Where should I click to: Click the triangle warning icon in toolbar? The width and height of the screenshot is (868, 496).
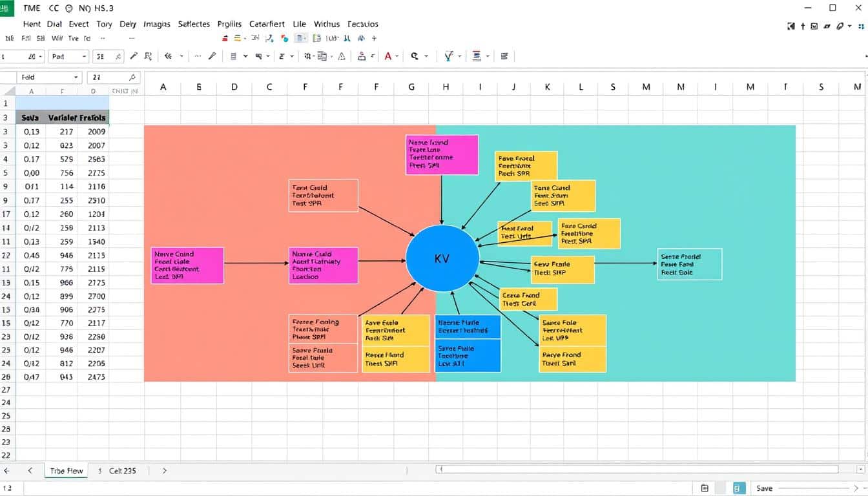pos(342,56)
